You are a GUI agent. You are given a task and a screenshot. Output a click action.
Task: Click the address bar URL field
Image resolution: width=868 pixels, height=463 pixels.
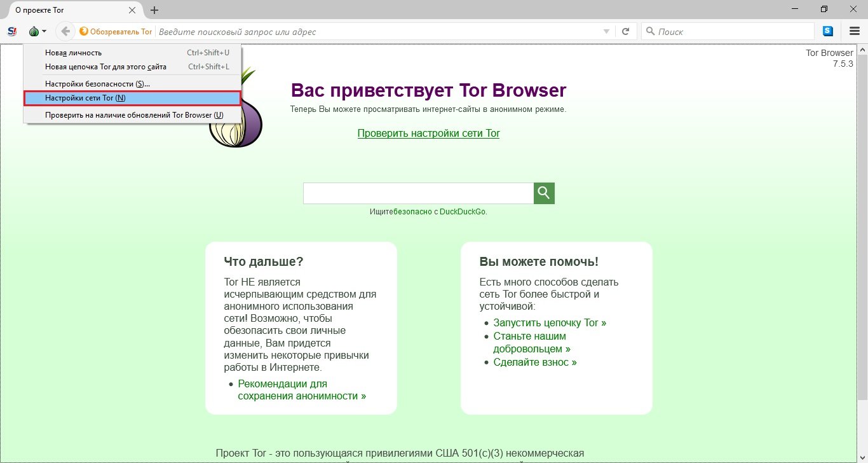tap(377, 32)
